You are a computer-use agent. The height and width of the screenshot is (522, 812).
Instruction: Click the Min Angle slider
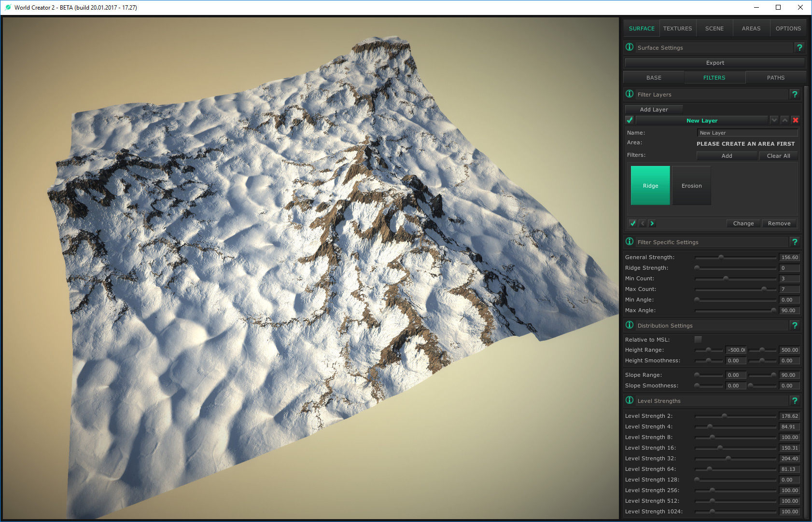(735, 300)
